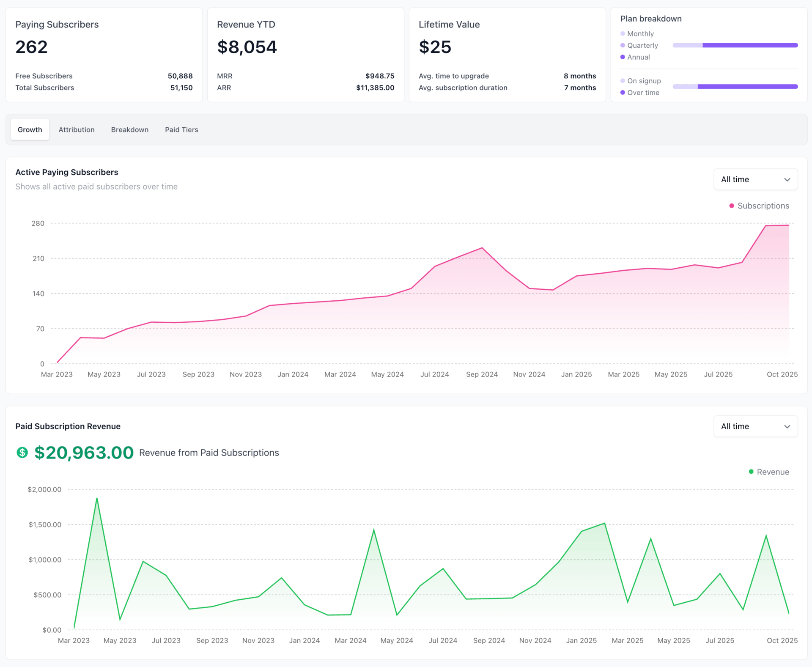Toggle the Revenue series in chart legend
Viewport: 812px width, 667px height.
(773, 472)
